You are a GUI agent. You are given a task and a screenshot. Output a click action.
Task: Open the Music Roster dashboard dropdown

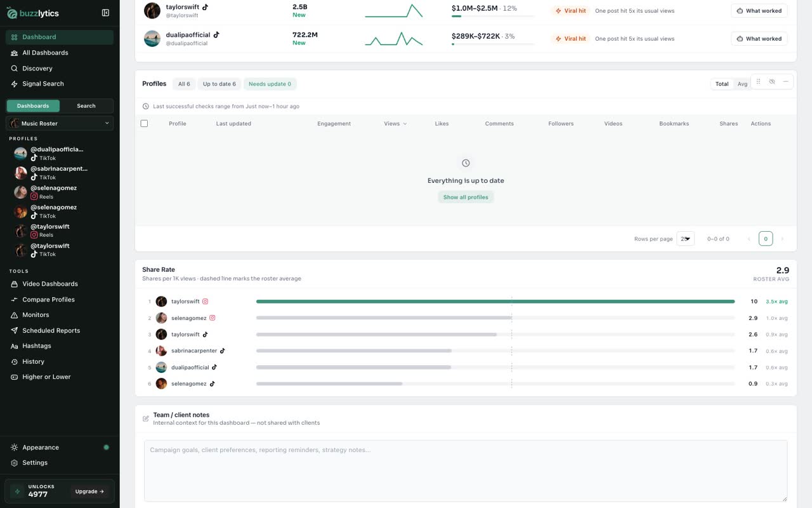tap(60, 123)
